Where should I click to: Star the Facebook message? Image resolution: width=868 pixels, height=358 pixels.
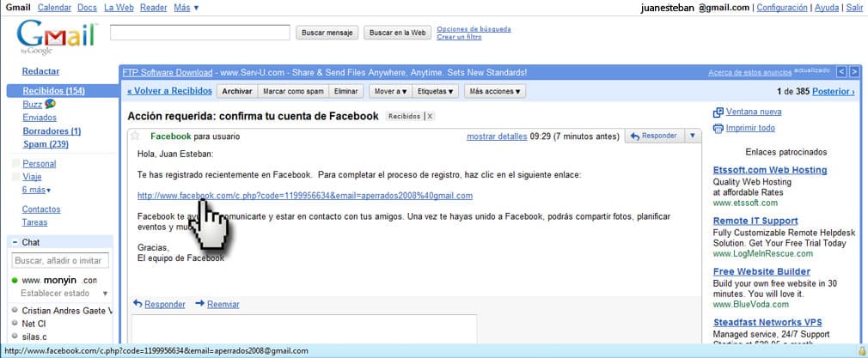point(135,136)
